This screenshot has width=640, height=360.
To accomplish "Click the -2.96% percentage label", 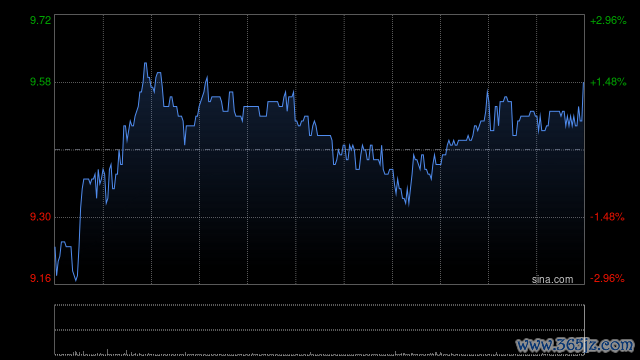I will point(607,278).
